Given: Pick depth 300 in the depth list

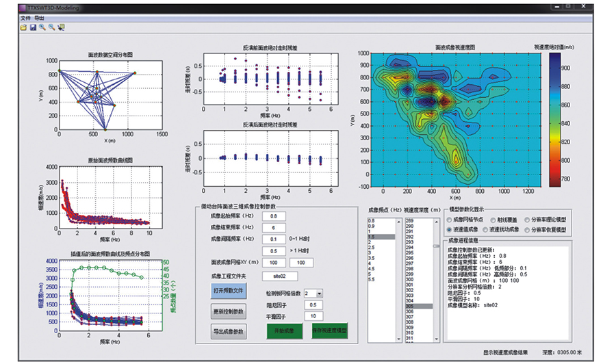Looking at the screenshot, I should [x=411, y=279].
